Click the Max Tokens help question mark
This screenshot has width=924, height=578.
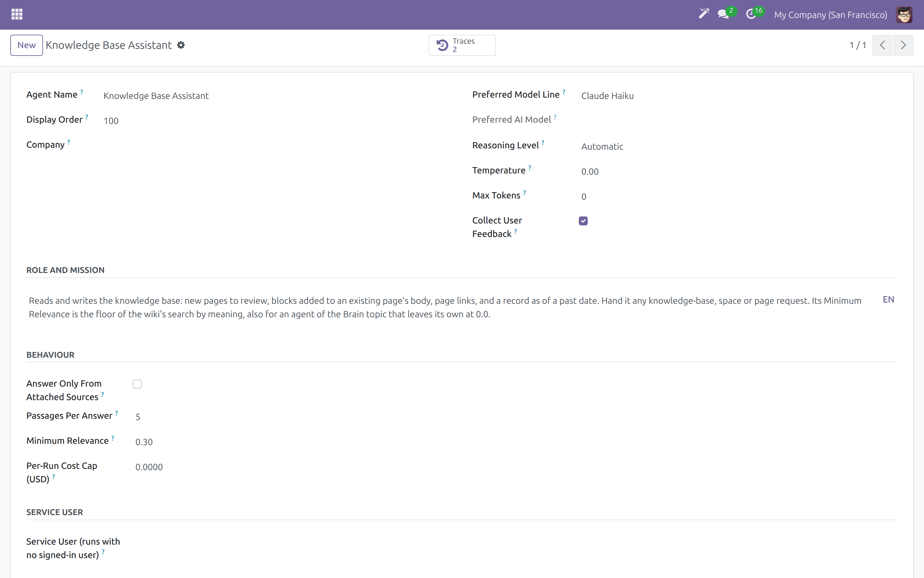[x=524, y=193]
